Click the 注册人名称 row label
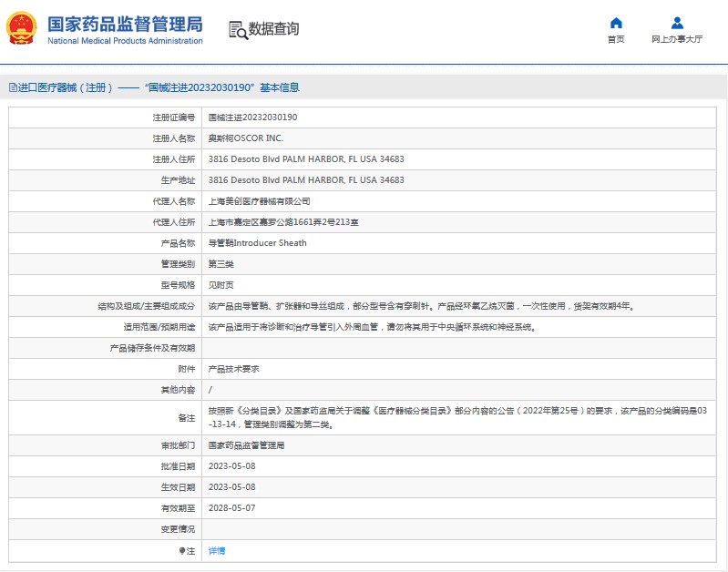The image size is (728, 572). tap(174, 138)
